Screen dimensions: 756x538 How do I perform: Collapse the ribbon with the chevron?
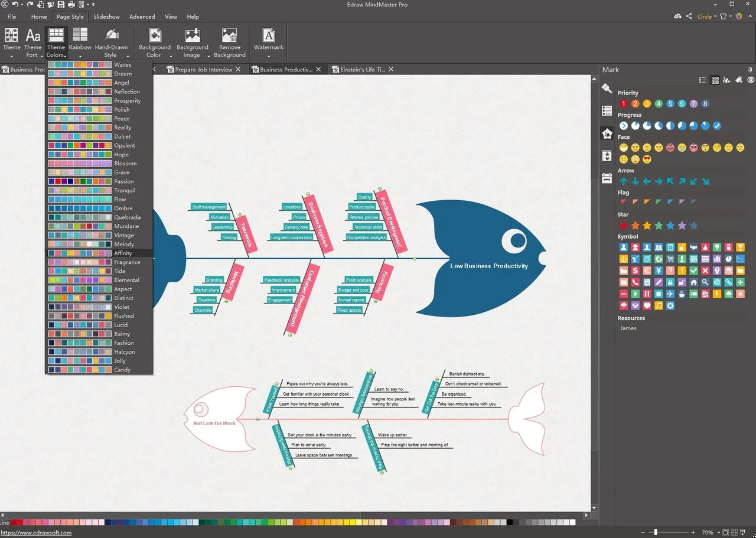pos(750,17)
